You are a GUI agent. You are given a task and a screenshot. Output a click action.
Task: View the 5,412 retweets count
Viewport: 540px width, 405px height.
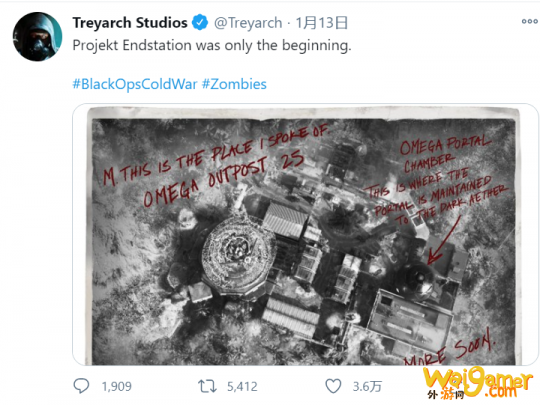[242, 386]
